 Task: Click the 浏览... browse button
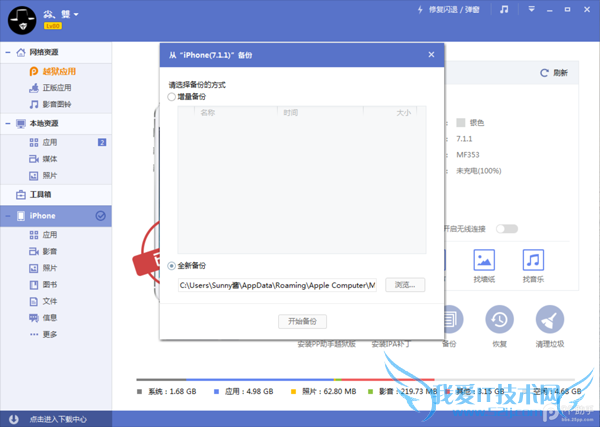click(405, 285)
